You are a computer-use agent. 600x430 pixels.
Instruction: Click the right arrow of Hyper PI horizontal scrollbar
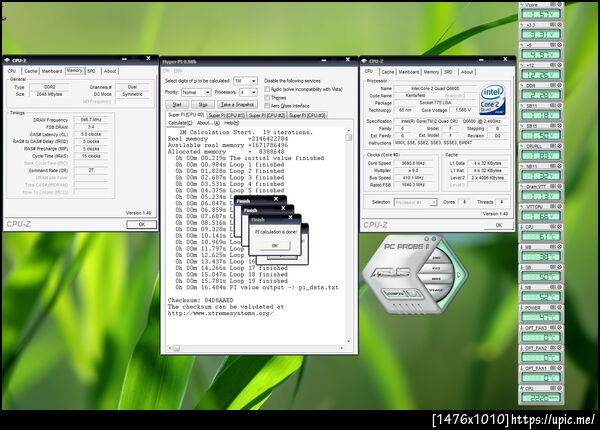342,348
